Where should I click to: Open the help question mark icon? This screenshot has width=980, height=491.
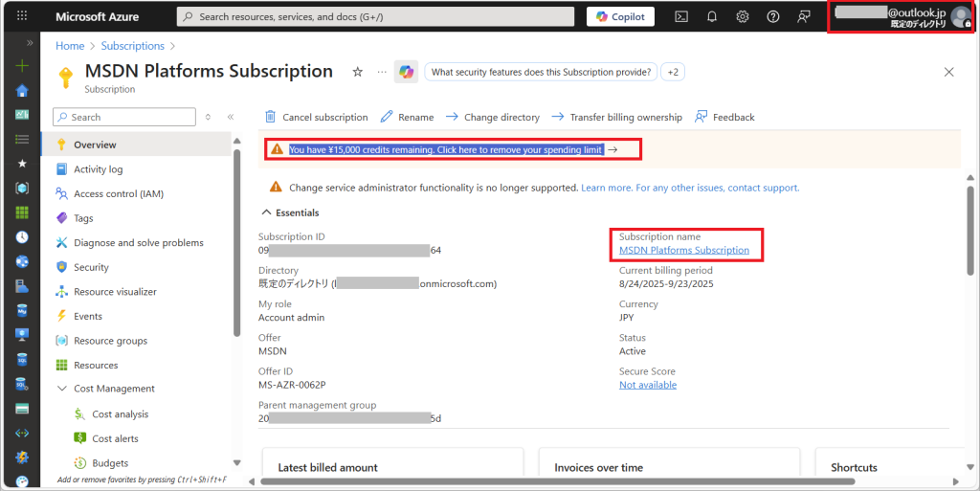click(x=773, y=16)
